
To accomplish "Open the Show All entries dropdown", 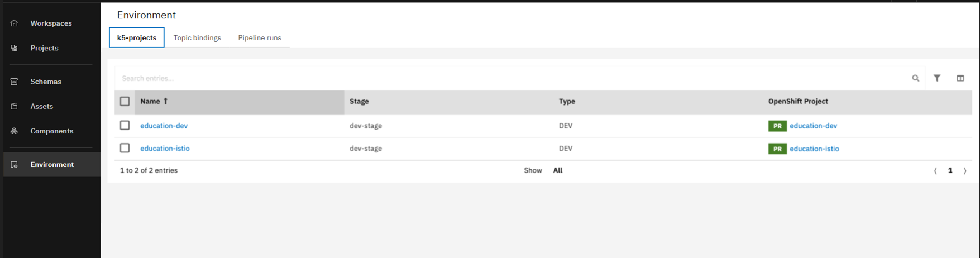I will [557, 170].
